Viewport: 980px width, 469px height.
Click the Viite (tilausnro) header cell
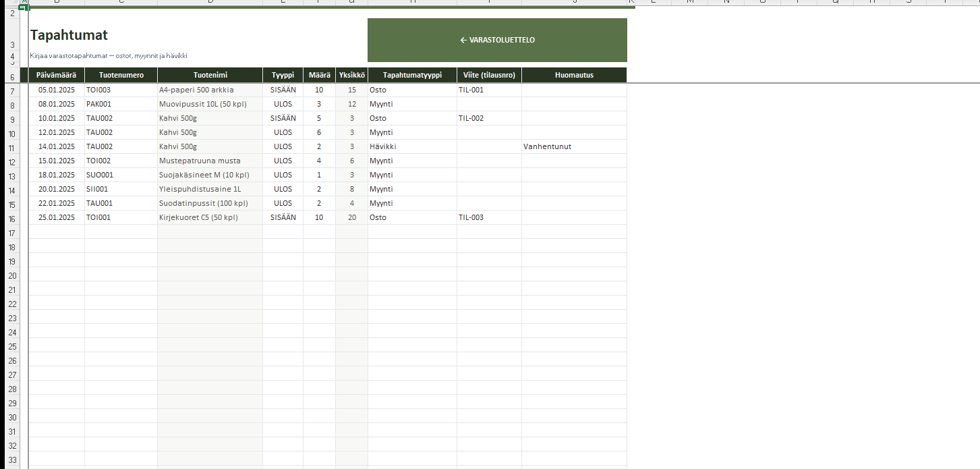point(489,75)
